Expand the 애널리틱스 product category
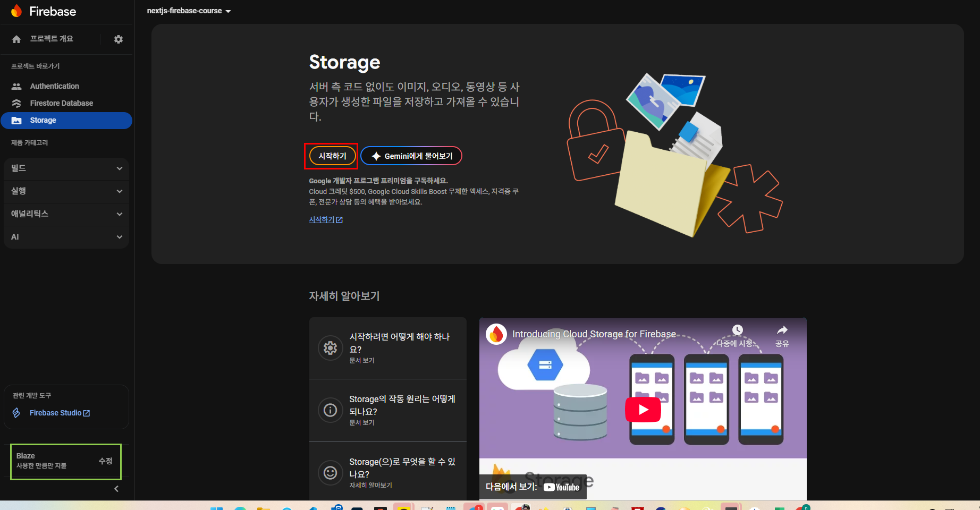The width and height of the screenshot is (980, 510). point(66,214)
